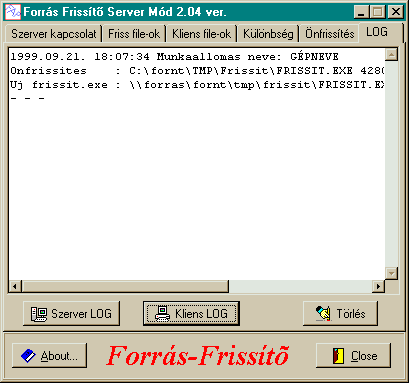Screen dimensions: 409x383
Task: Click the horizontal scrollbar left arrow
Action: coord(15,286)
